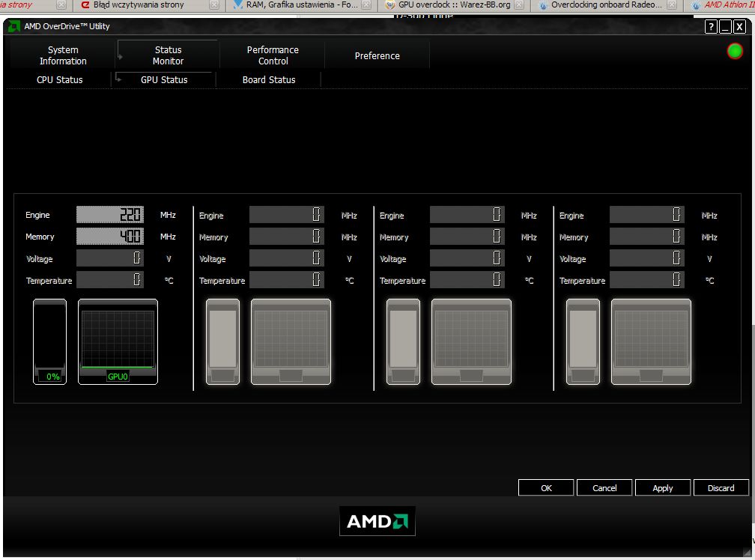Click the OK button
Image resolution: width=755 pixels, height=560 pixels.
point(546,488)
